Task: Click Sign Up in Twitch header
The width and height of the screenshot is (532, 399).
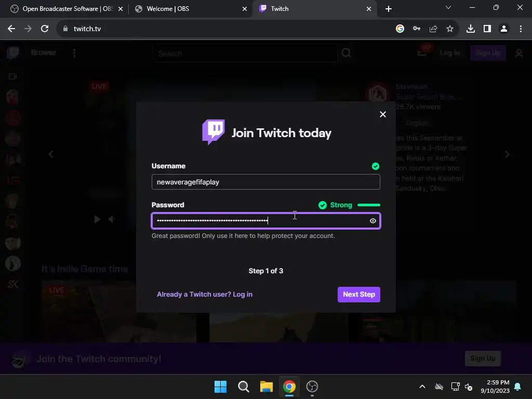Action: 488,53
